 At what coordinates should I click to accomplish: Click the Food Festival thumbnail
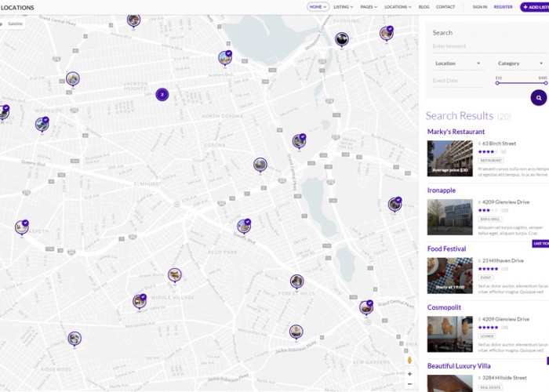click(450, 275)
